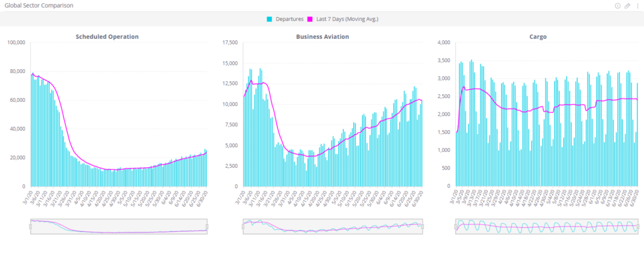This screenshot has width=644, height=267.
Task: Click the Business Aviation moving average peak in March
Action: tap(251, 80)
